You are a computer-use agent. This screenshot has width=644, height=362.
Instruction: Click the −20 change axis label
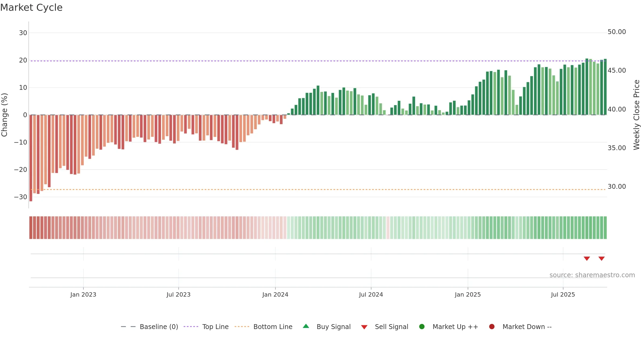coord(21,170)
